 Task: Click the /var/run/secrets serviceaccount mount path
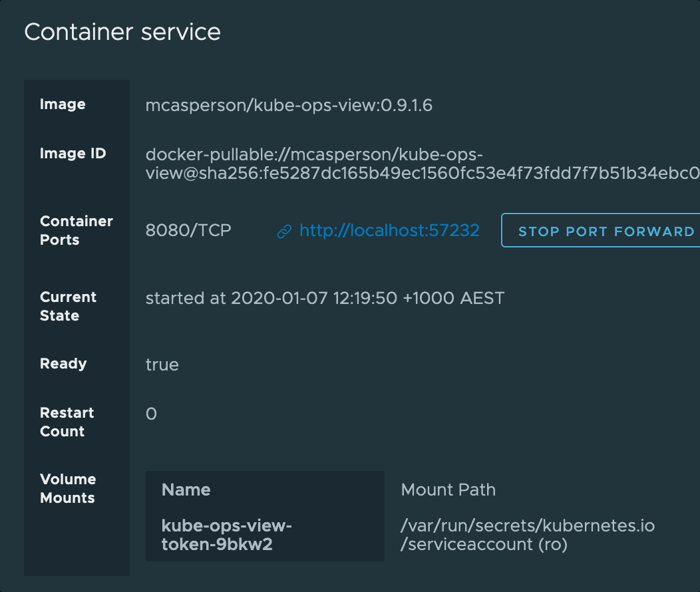click(528, 535)
